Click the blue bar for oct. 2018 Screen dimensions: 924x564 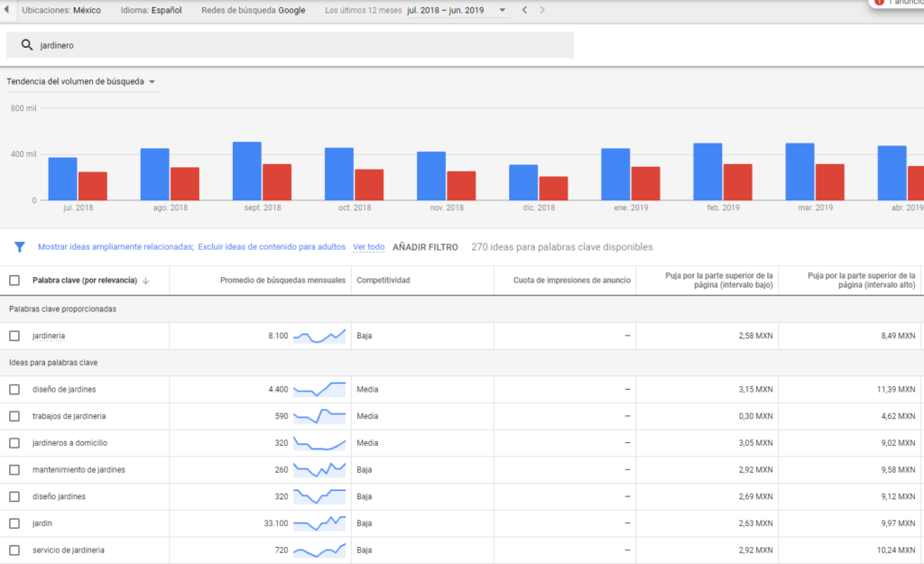(339, 174)
